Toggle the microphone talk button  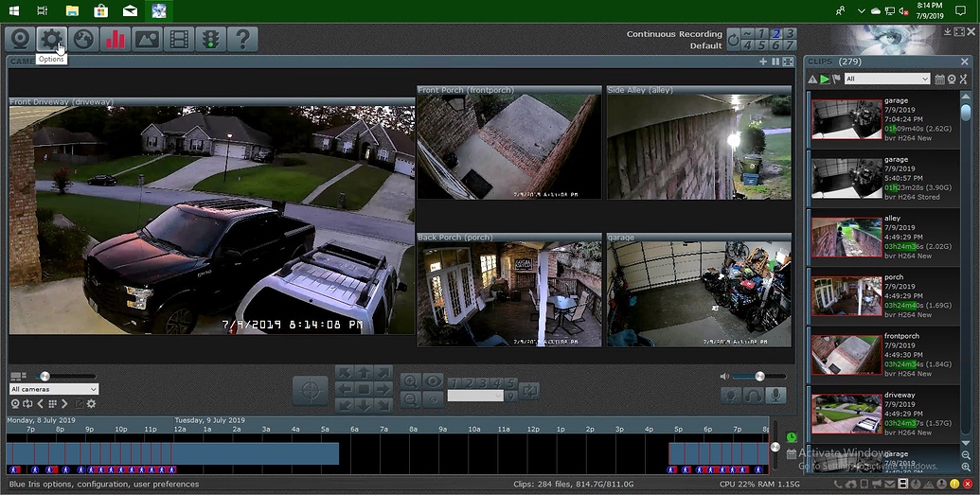click(x=776, y=395)
